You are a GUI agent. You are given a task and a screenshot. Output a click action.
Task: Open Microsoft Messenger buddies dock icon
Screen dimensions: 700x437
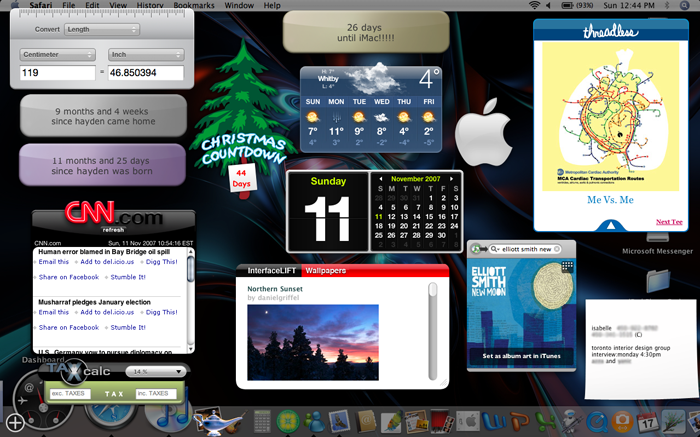(x=314, y=422)
